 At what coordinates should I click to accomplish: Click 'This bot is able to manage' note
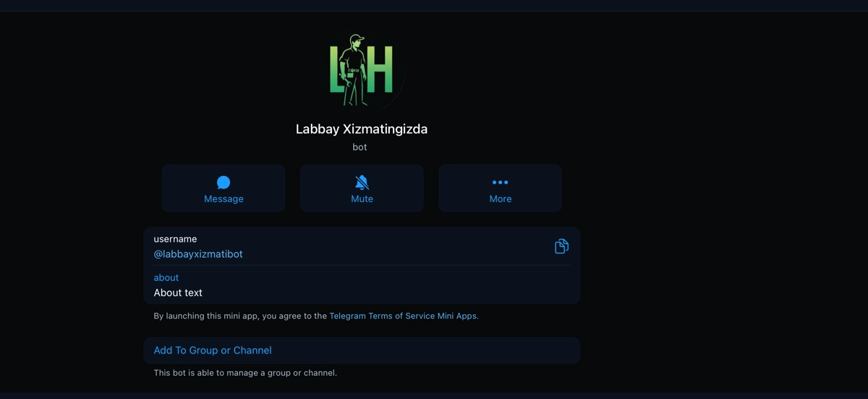tap(245, 373)
